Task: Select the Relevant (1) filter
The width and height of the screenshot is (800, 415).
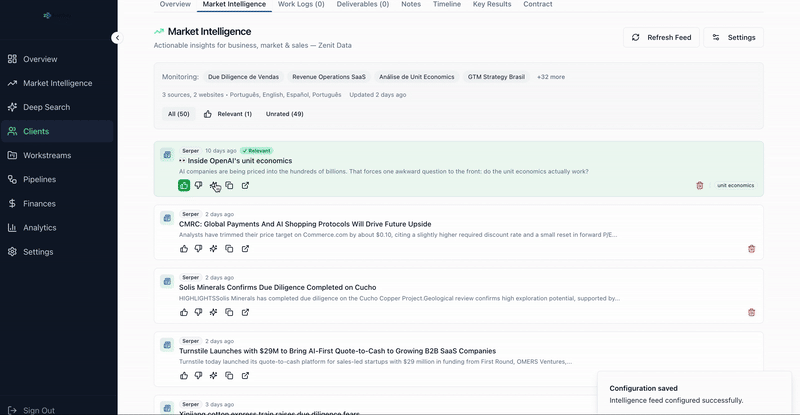Action: 228,114
